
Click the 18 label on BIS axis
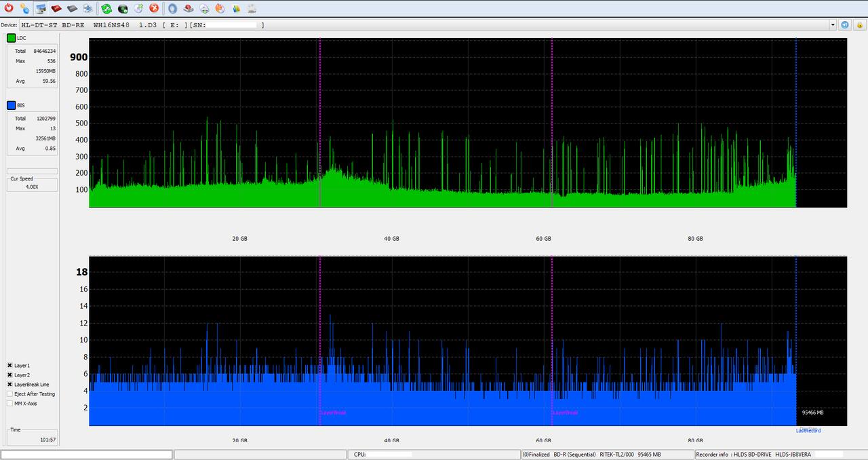pos(81,272)
